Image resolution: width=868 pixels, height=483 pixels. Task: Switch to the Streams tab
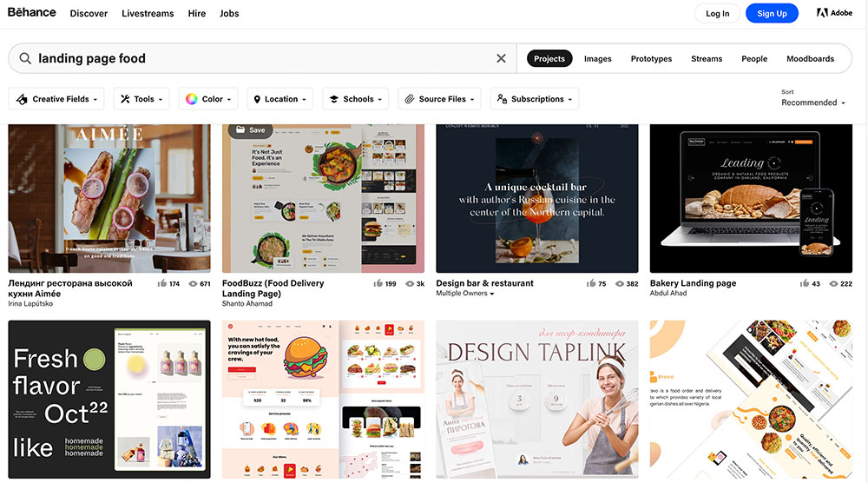(707, 59)
